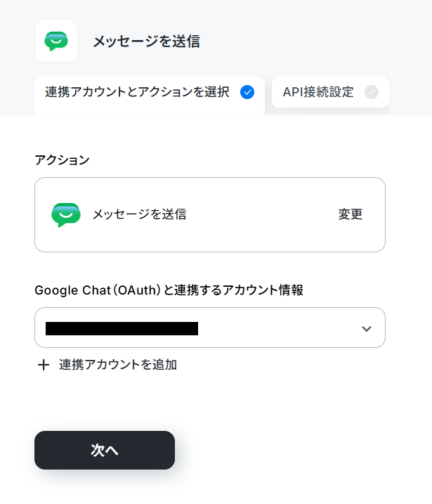Click the white tile around the header icon
The width and height of the screenshot is (432, 504).
[56, 41]
